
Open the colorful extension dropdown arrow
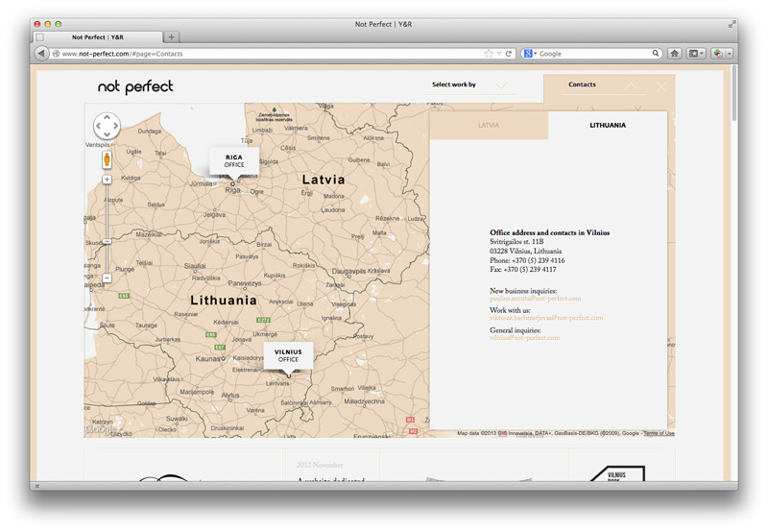730,54
